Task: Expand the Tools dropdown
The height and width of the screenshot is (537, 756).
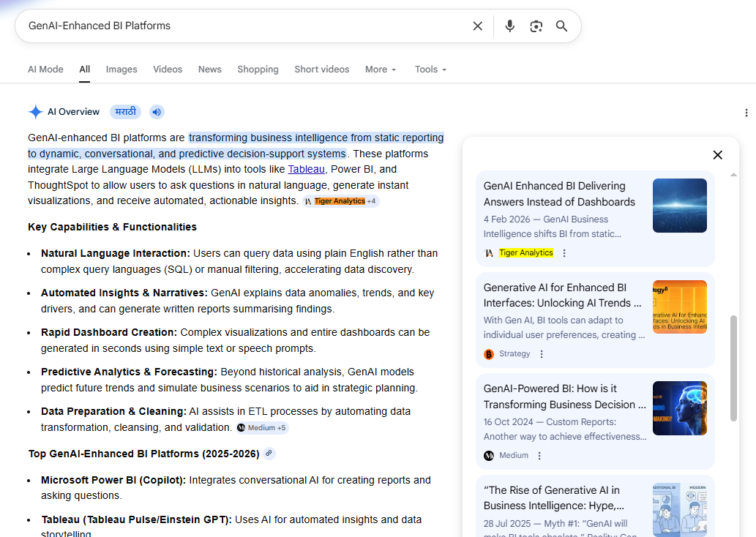Action: (x=430, y=70)
